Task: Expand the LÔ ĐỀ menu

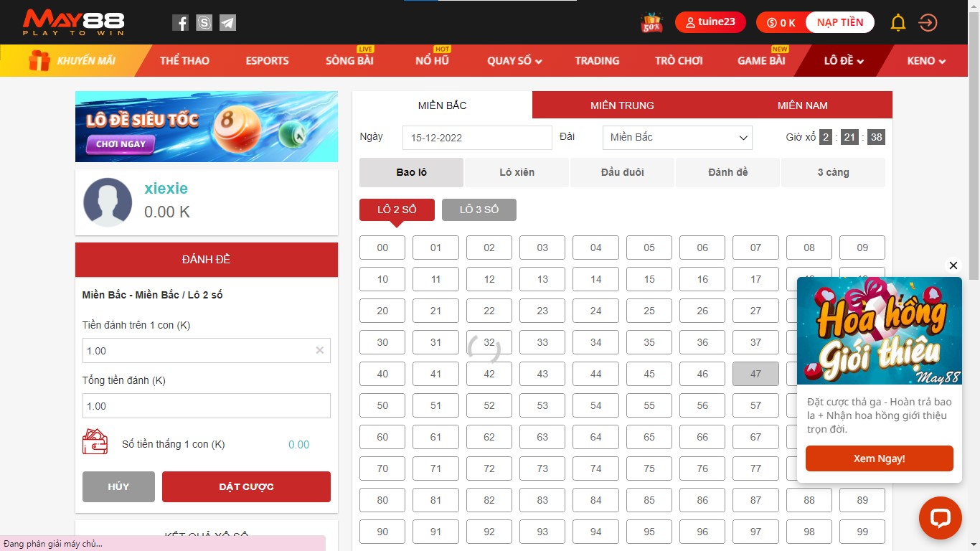Action: (844, 61)
